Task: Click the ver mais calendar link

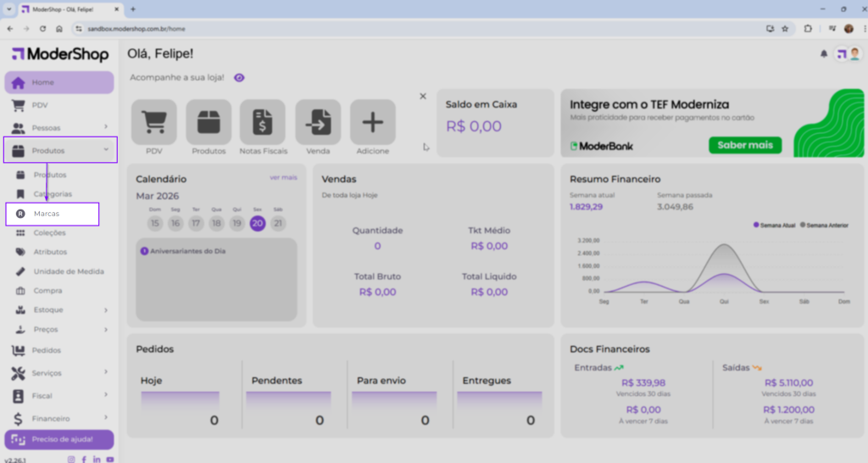Action: tap(283, 177)
